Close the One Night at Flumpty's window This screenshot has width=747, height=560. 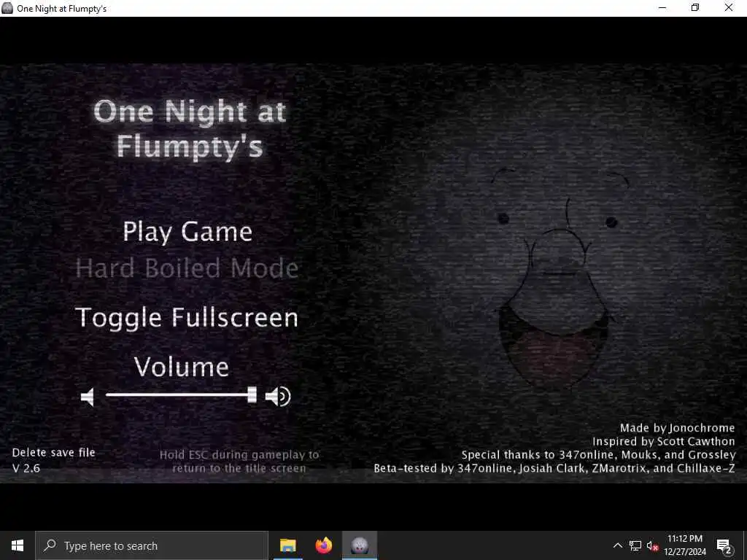point(729,8)
